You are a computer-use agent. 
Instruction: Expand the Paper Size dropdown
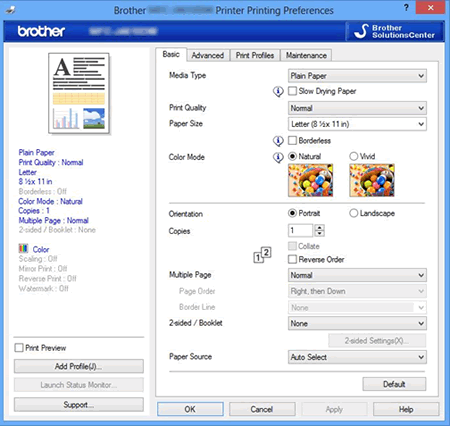click(357, 124)
